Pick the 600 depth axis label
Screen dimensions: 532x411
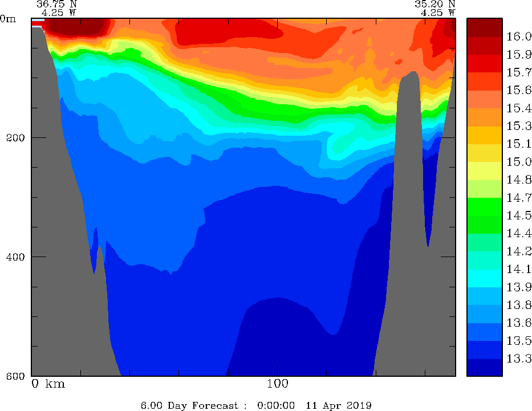15,376
